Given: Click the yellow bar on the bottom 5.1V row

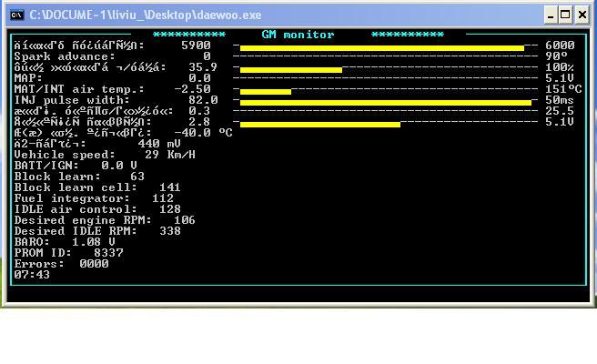Looking at the screenshot, I should (319, 124).
